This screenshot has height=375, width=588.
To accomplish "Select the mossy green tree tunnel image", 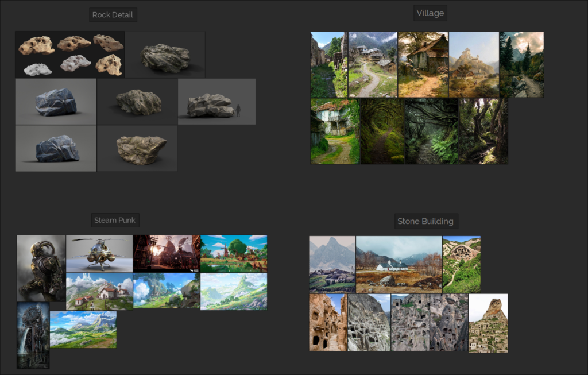I will point(382,132).
